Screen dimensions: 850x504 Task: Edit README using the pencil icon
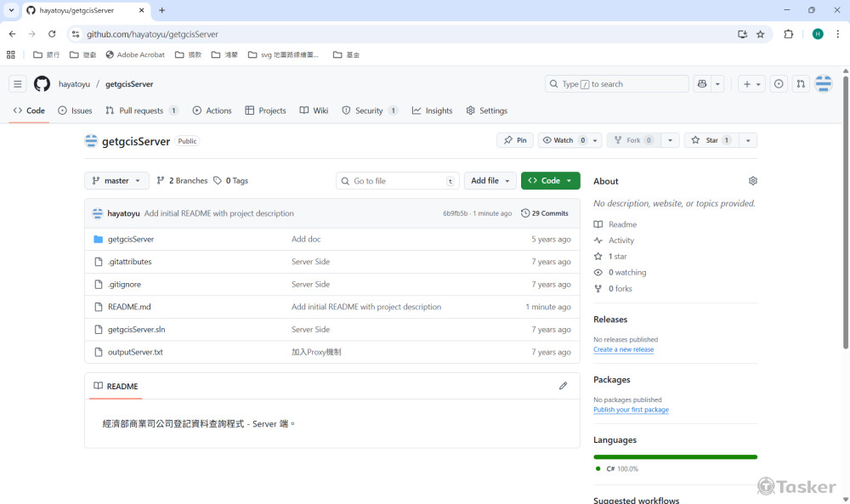coord(563,386)
